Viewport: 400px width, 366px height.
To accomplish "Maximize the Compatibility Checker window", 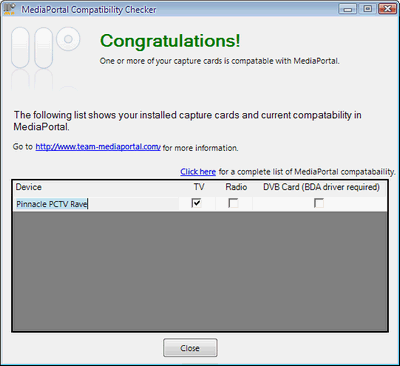I will coord(368,9).
